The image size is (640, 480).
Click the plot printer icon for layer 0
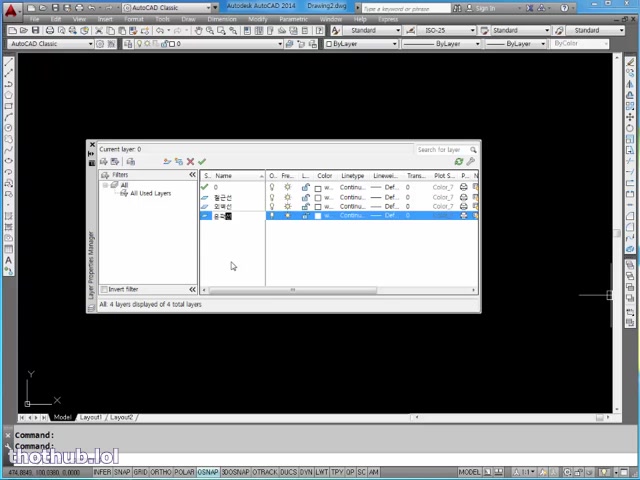pyautogui.click(x=463, y=187)
